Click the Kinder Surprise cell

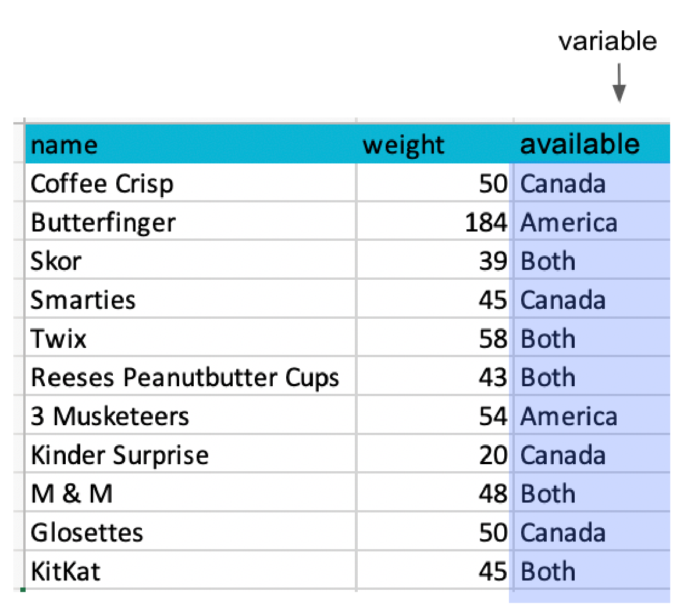(x=120, y=455)
